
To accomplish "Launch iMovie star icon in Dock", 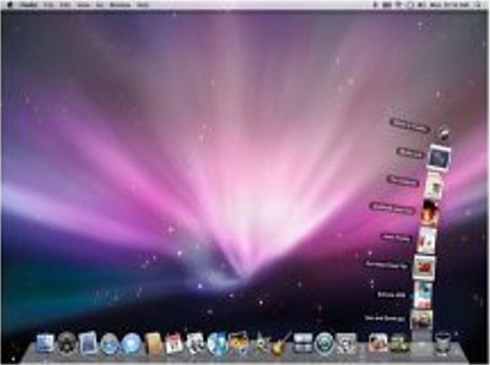I will pyautogui.click(x=260, y=344).
